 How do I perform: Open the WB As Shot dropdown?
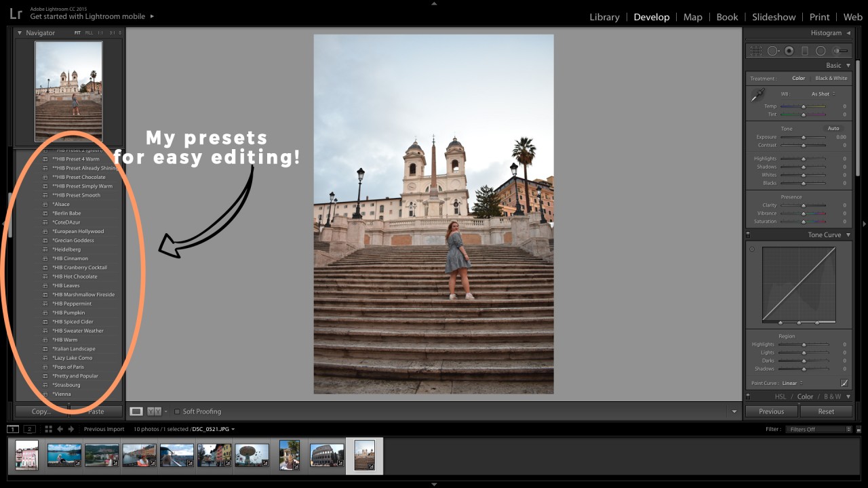click(x=823, y=94)
